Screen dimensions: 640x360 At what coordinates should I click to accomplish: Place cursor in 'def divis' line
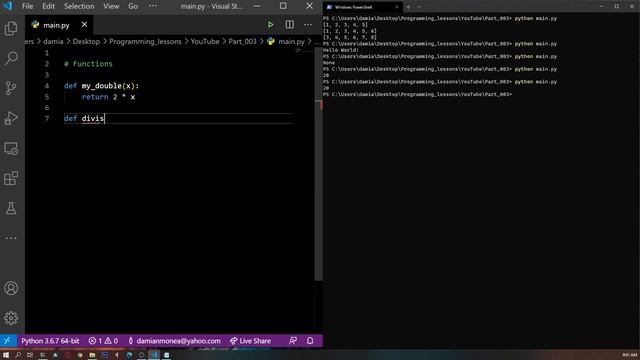[84, 118]
